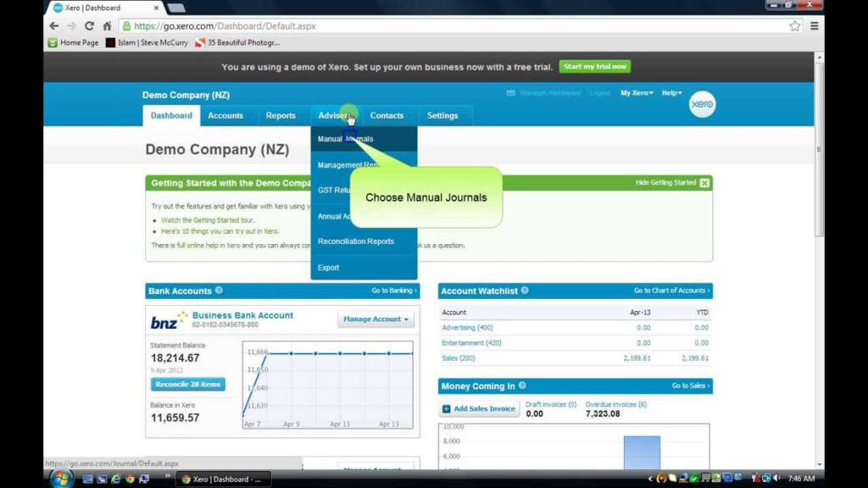Image resolution: width=868 pixels, height=488 pixels.
Task: Click the URL address bar
Action: coord(454,26)
